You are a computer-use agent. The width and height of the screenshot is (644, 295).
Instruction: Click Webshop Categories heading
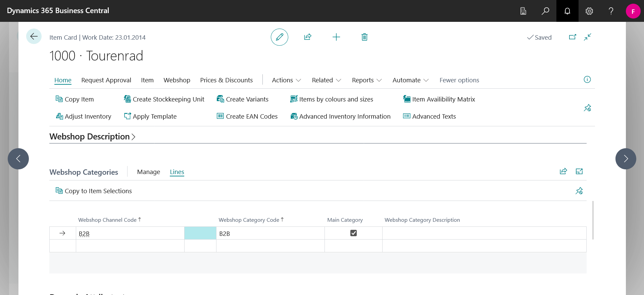click(x=84, y=172)
